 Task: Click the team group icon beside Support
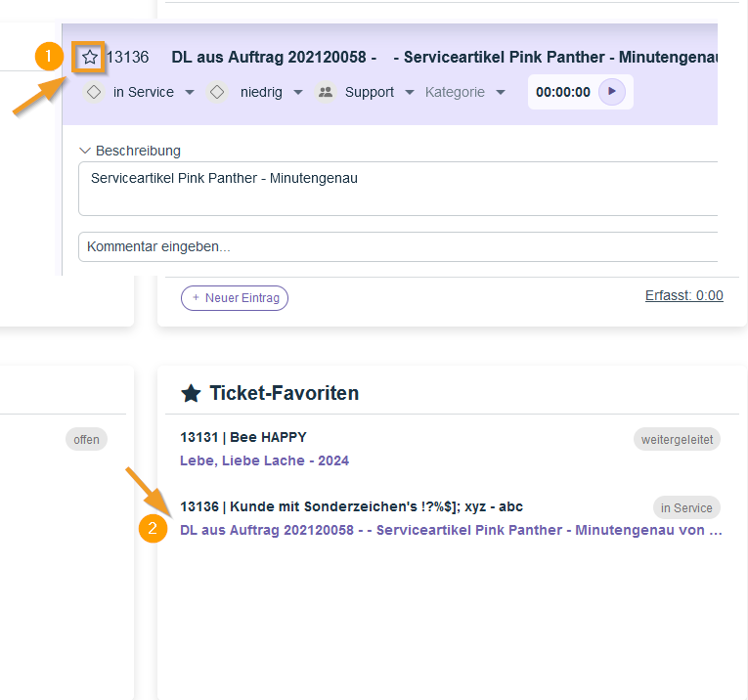click(x=326, y=92)
